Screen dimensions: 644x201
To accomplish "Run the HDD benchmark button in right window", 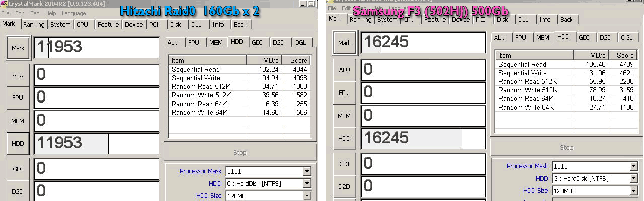I will tap(345, 139).
